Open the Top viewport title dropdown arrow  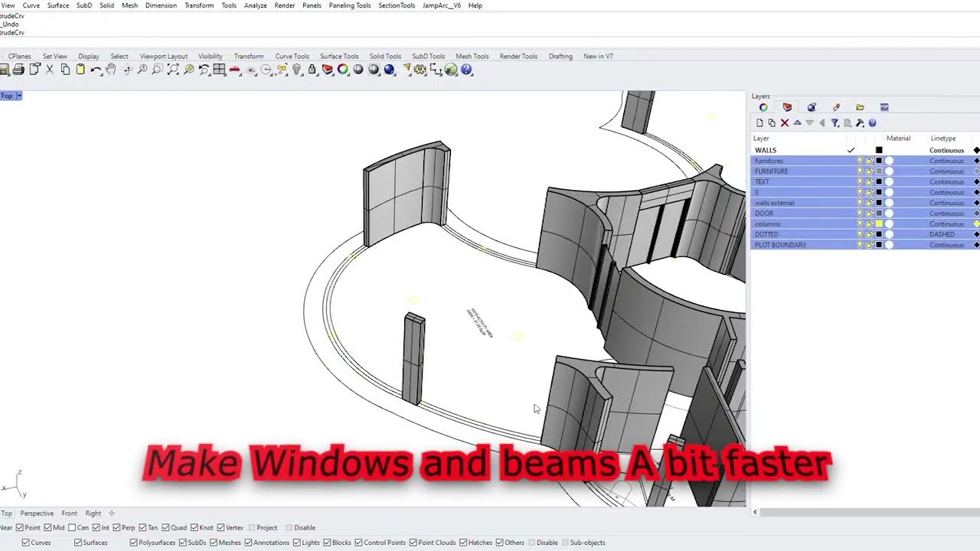tap(18, 96)
